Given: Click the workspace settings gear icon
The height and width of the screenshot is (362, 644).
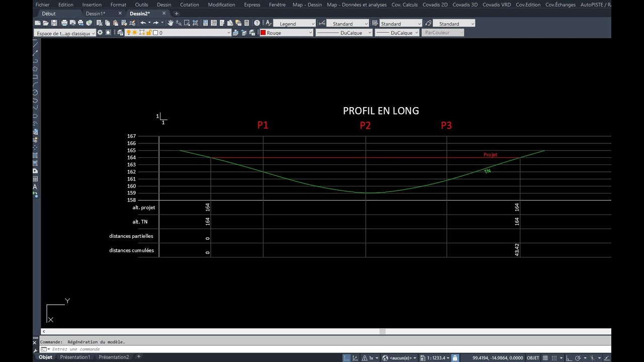Looking at the screenshot, I should tap(100, 33).
